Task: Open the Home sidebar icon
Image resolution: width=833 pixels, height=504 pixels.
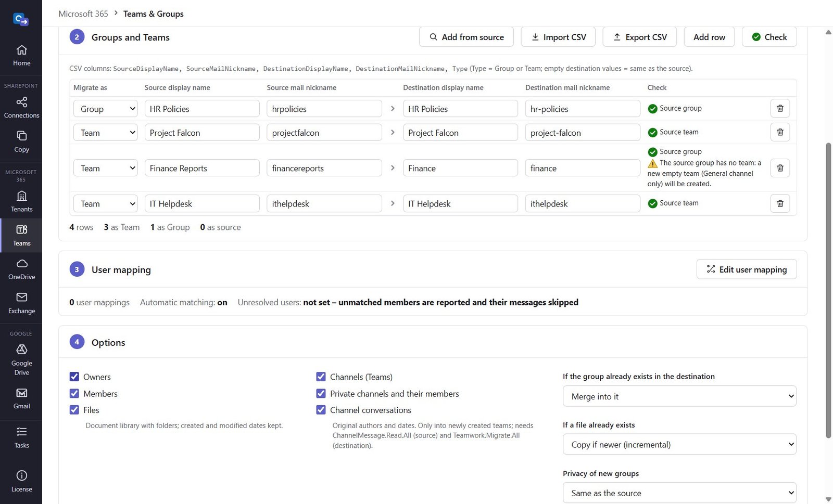Action: point(21,56)
